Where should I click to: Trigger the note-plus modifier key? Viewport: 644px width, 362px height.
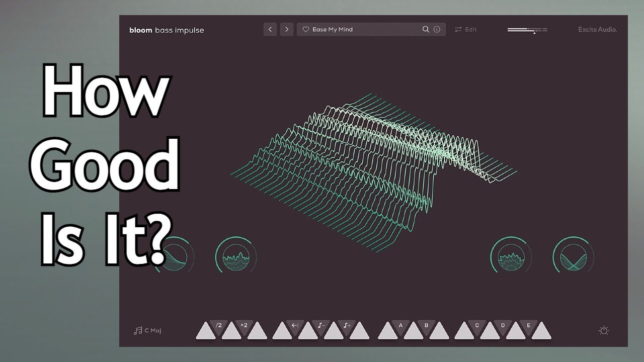tap(347, 326)
